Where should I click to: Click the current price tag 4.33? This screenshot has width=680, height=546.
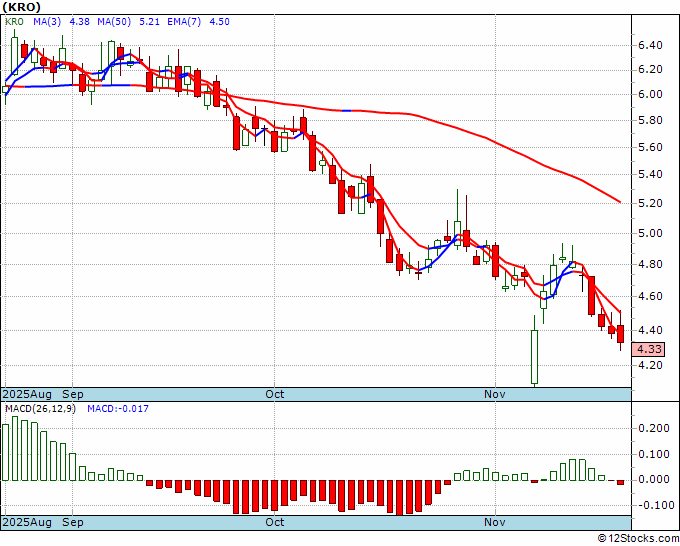648,349
